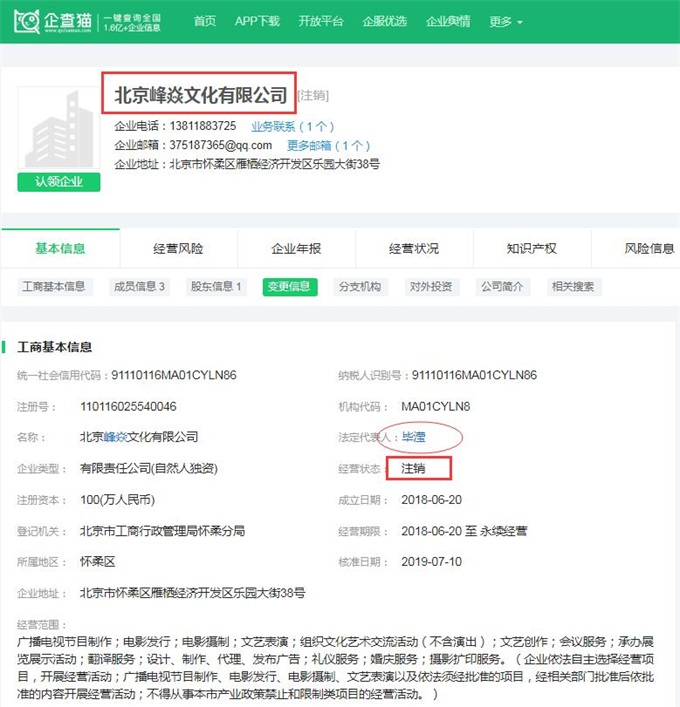Open legal representative 毕滢 link
This screenshot has width=680, height=707.
(x=413, y=437)
